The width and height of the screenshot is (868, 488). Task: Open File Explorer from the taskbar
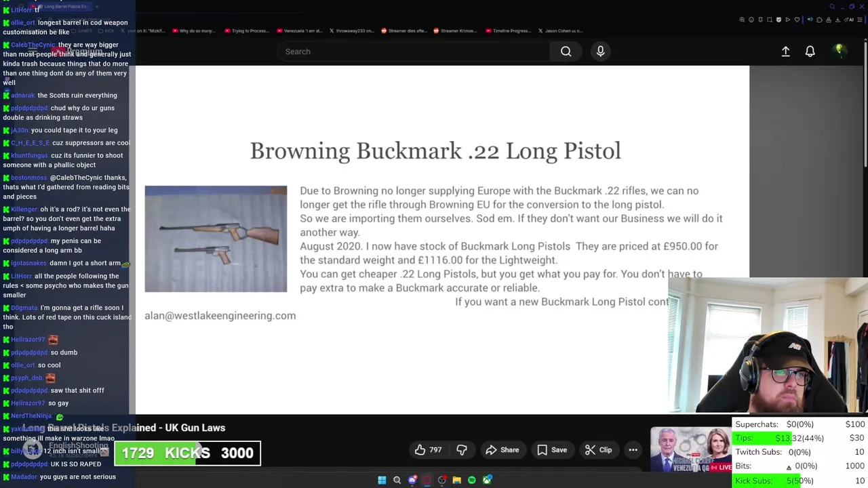coord(457,480)
